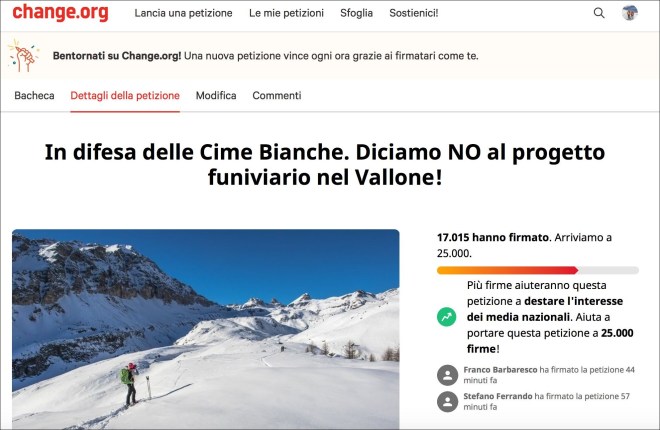The height and width of the screenshot is (430, 660).
Task: Open the Commenti tab
Action: click(277, 96)
